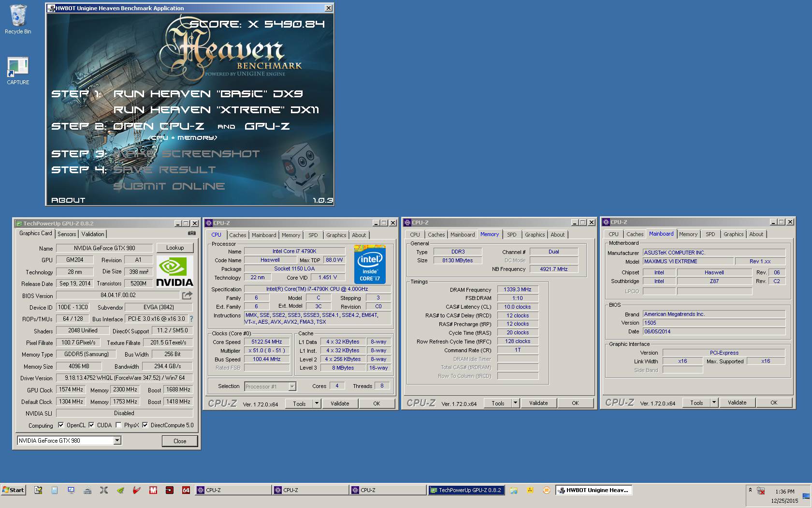This screenshot has height=508, width=812.
Task: Click the Driver Version field in GPU-Z
Action: coord(125,378)
